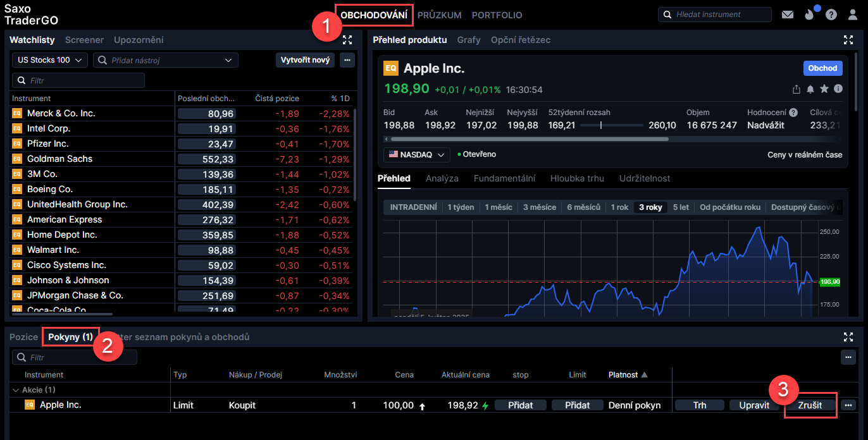Switch to the PRŮZKUM tab

(440, 15)
